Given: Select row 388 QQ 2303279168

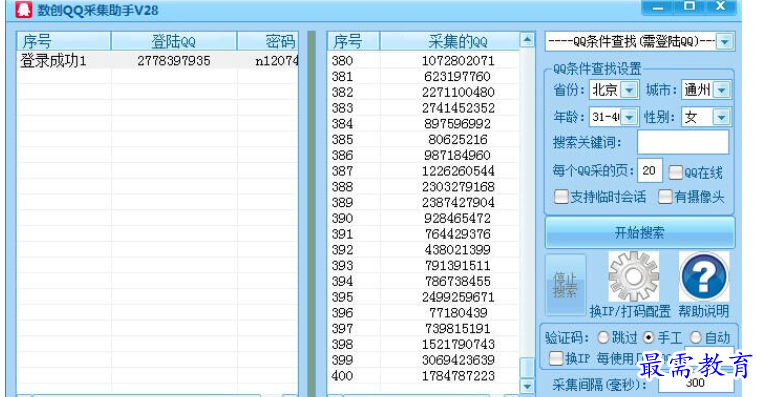Looking at the screenshot, I should (423, 186).
